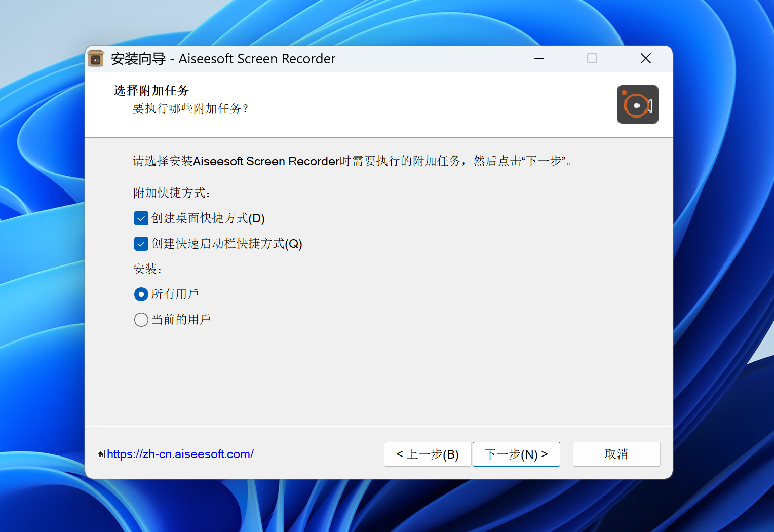Click the maximize window button

[x=592, y=59]
